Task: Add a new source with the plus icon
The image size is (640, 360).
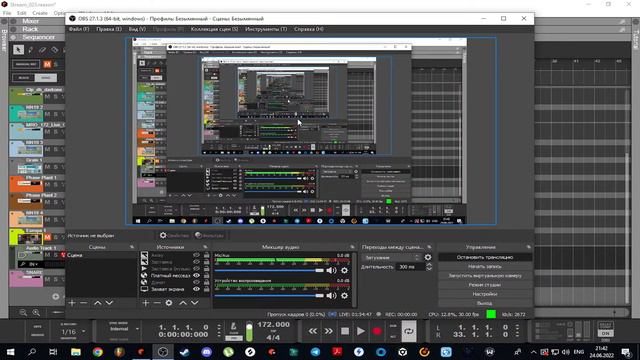Action: point(145,303)
